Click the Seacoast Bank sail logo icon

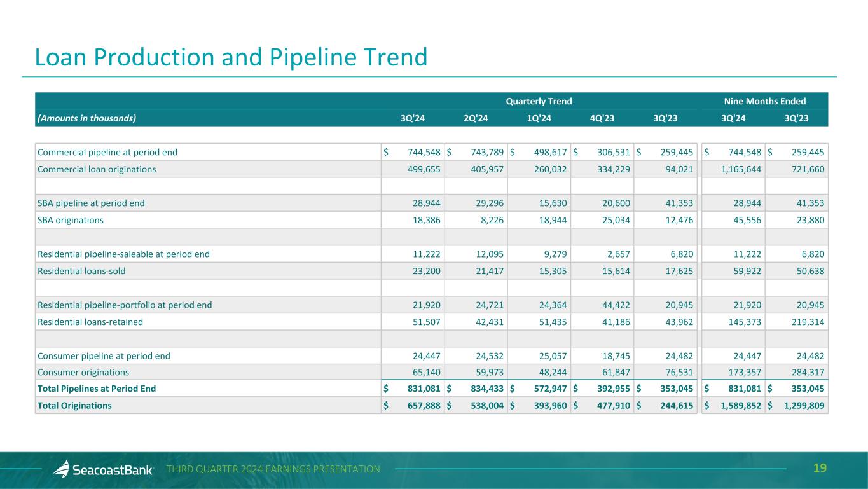click(61, 469)
